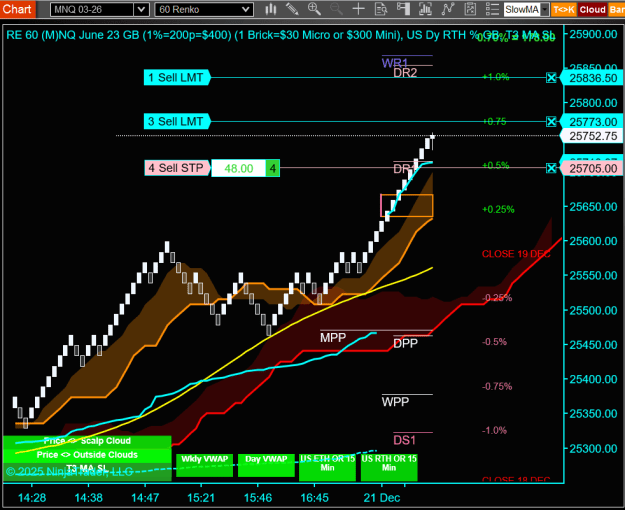This screenshot has width=625, height=510.
Task: Click the -0.75% level label
Action: pos(497,386)
